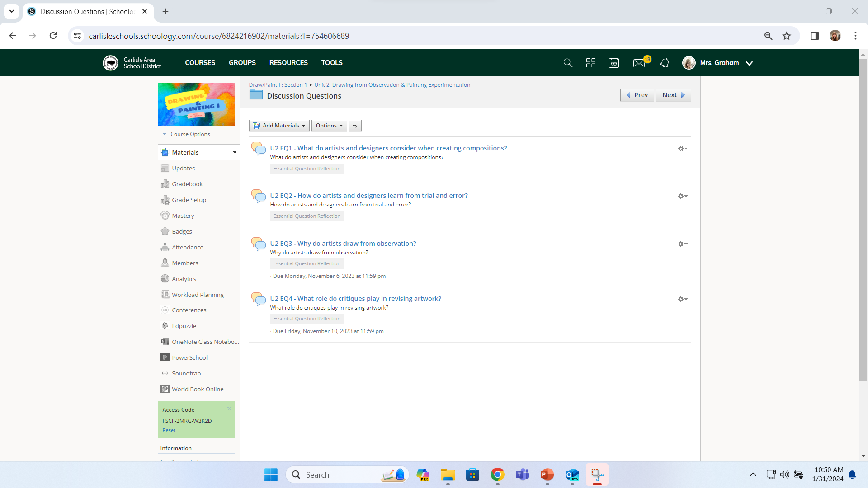The image size is (868, 488).
Task: Select Updates in the sidebar
Action: point(183,168)
